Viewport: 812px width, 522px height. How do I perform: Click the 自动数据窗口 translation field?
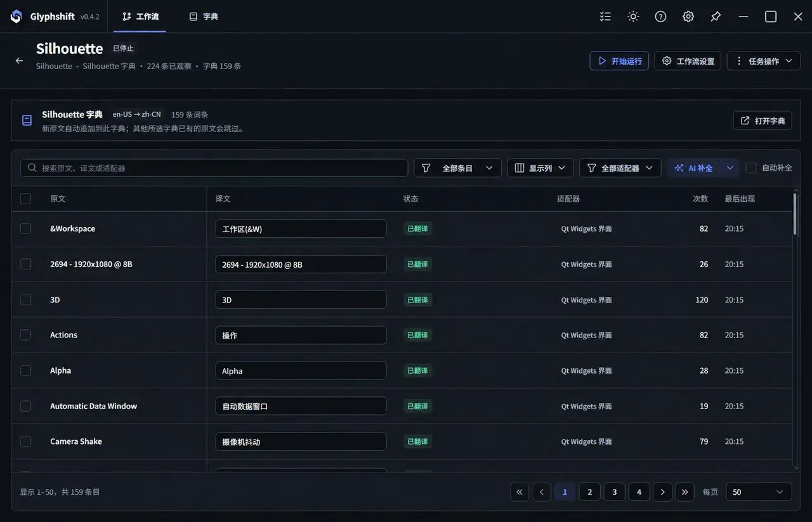click(301, 406)
